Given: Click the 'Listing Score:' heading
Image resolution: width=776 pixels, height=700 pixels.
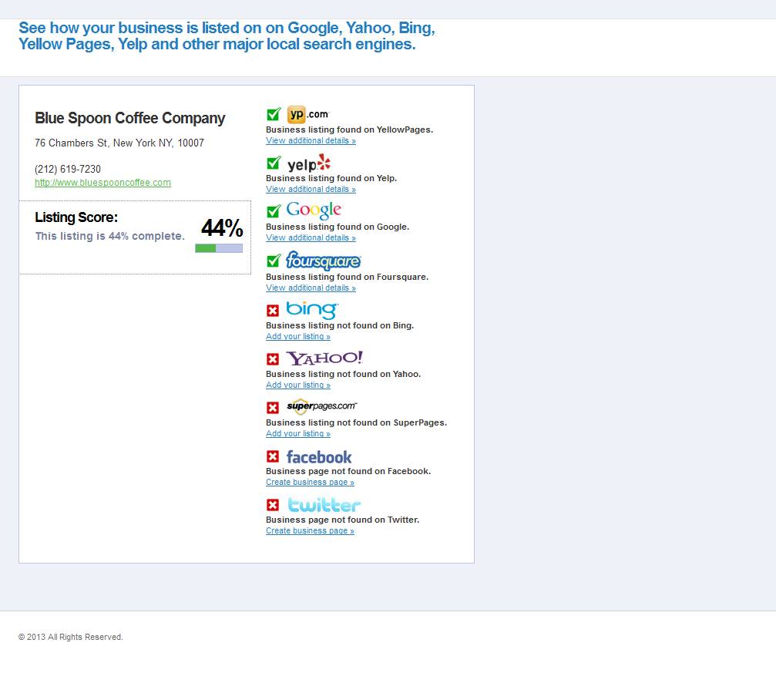Looking at the screenshot, I should (x=76, y=217).
